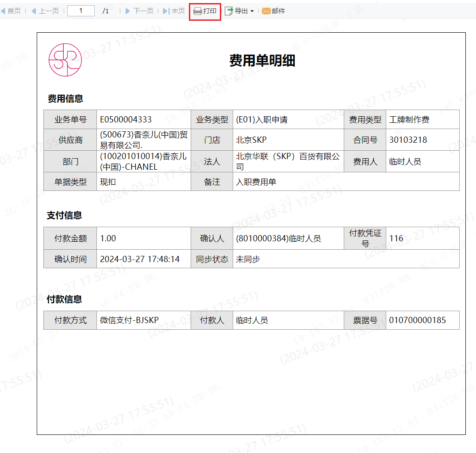Screen dimensions: 476x453
Task: Select business number E0500004333
Action: [126, 119]
